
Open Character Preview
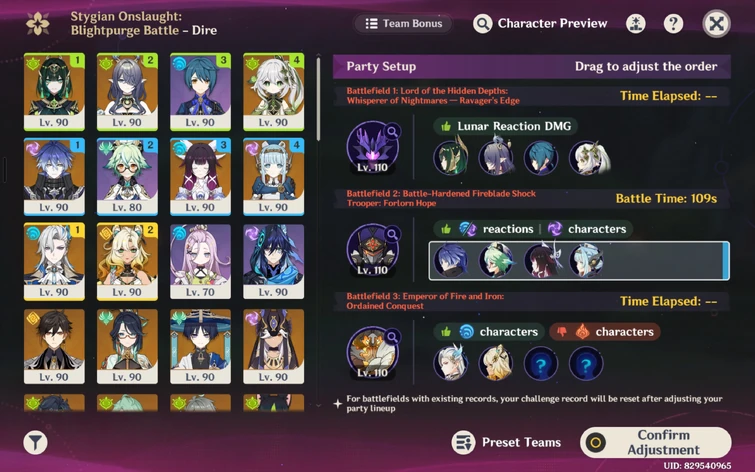pos(540,23)
